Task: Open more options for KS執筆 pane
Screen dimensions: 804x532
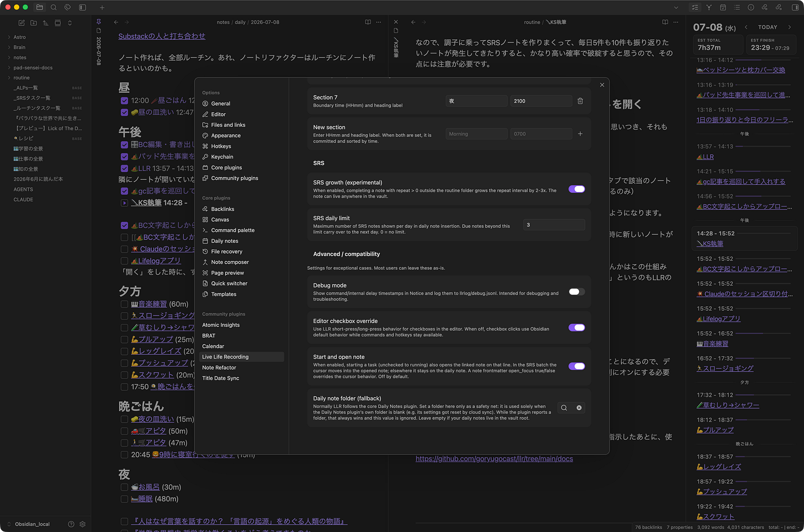Action: coord(676,22)
